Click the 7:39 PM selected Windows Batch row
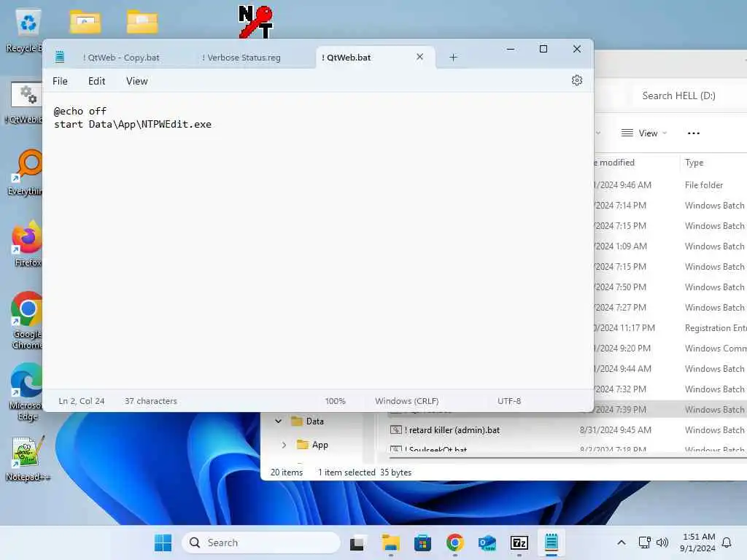 pyautogui.click(x=670, y=410)
